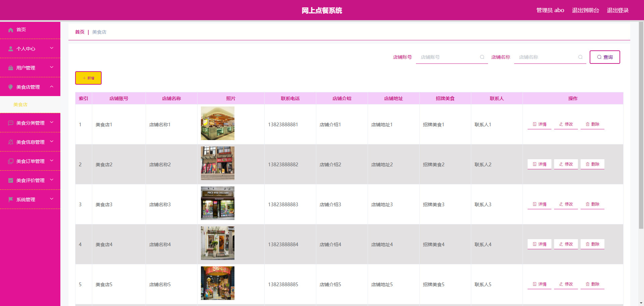Click the 美食分类管理 chat icon

click(11, 123)
